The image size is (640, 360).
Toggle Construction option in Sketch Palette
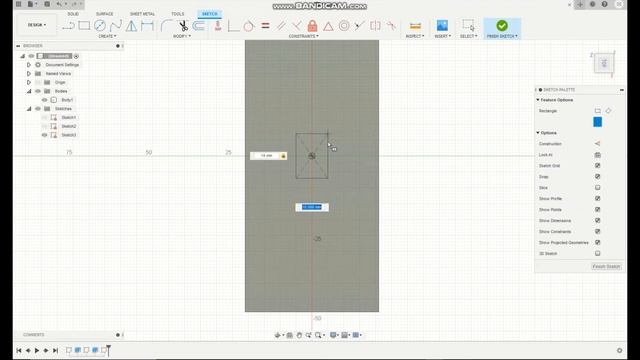[x=598, y=144]
